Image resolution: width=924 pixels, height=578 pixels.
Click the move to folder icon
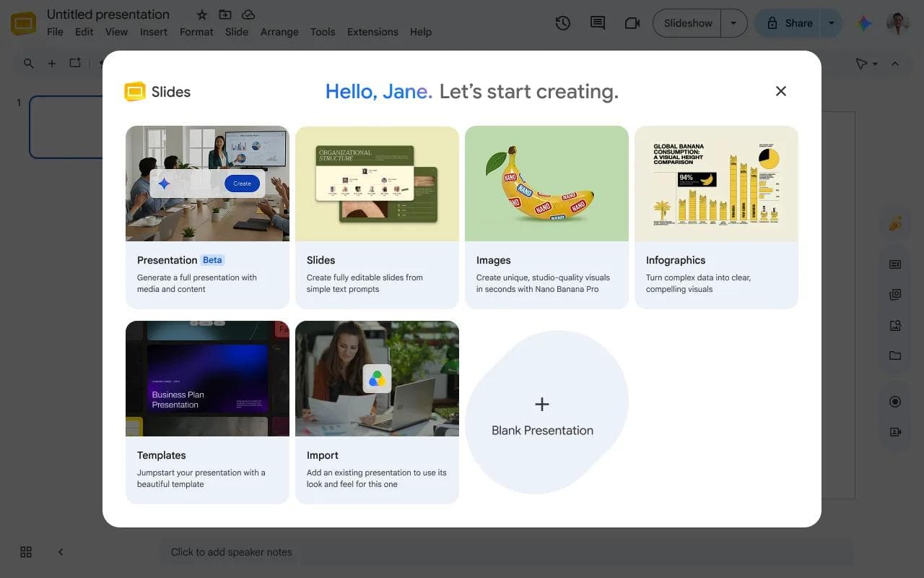(x=225, y=15)
